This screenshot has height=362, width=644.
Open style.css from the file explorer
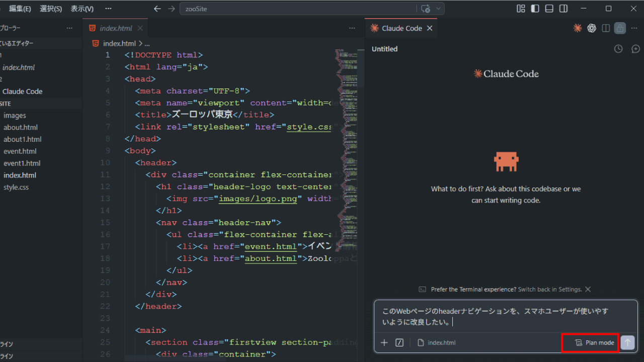(16, 188)
